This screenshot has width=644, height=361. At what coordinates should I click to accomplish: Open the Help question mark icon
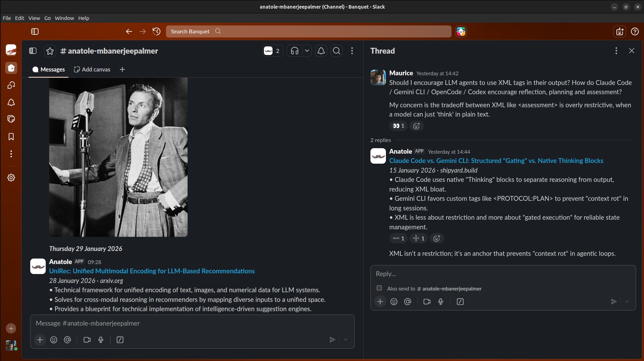click(635, 32)
